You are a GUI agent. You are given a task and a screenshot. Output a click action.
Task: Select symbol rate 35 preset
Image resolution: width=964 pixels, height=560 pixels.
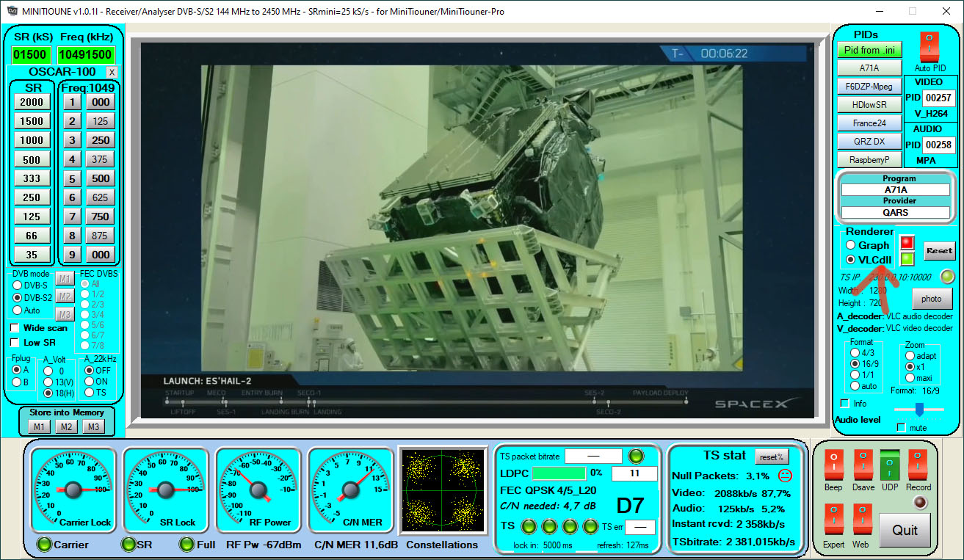(32, 255)
